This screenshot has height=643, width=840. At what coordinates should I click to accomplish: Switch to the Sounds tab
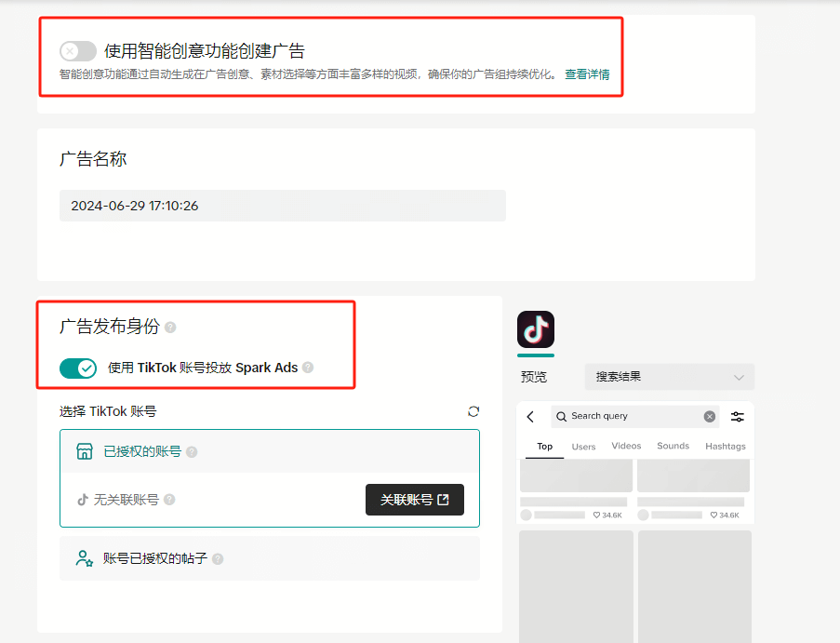pos(673,446)
